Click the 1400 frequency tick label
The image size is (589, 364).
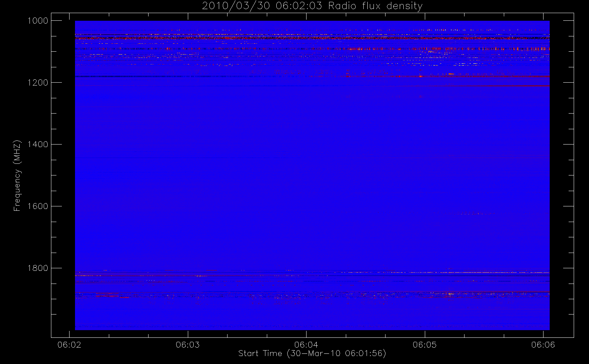(x=38, y=145)
